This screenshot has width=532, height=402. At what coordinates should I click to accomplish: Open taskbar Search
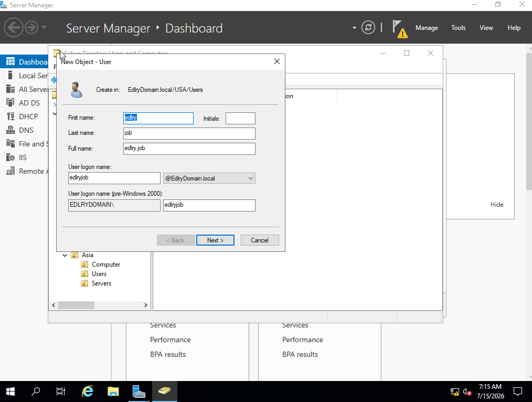(35, 392)
